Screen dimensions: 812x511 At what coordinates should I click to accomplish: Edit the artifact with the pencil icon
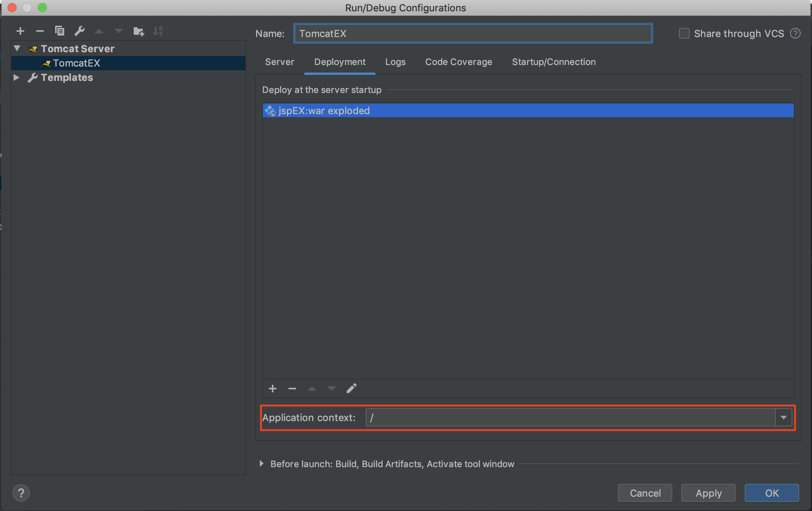(x=352, y=389)
